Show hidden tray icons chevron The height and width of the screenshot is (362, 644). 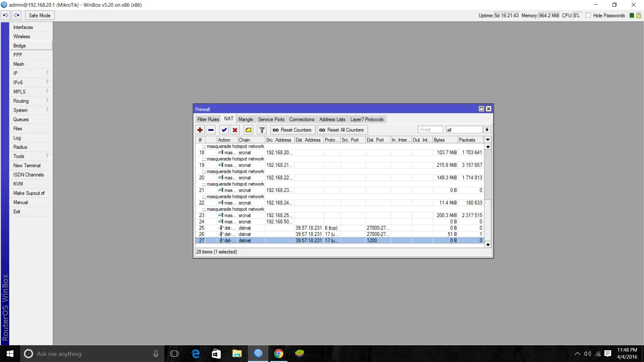577,354
